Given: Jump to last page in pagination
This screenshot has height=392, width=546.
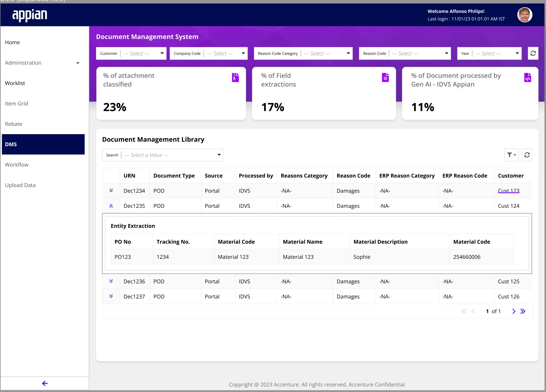Looking at the screenshot, I should [x=523, y=311].
